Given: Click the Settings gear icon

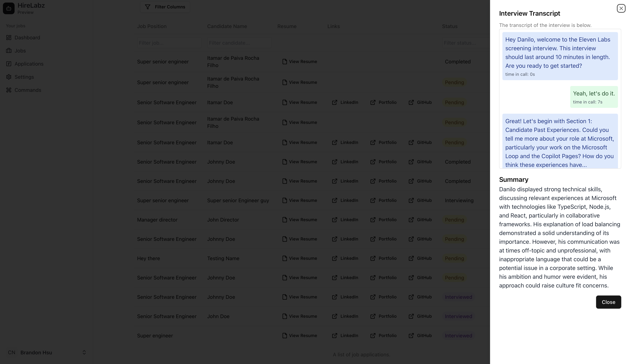Looking at the screenshot, I should [x=9, y=77].
